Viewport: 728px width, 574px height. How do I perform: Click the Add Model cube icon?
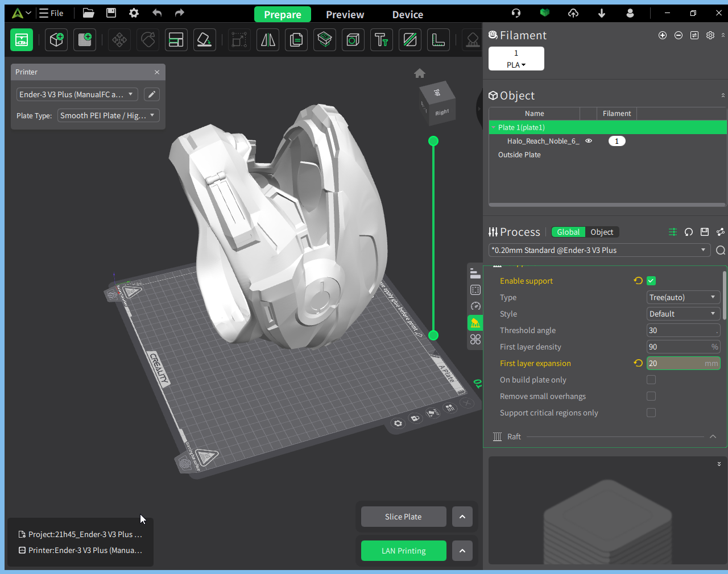coord(56,40)
